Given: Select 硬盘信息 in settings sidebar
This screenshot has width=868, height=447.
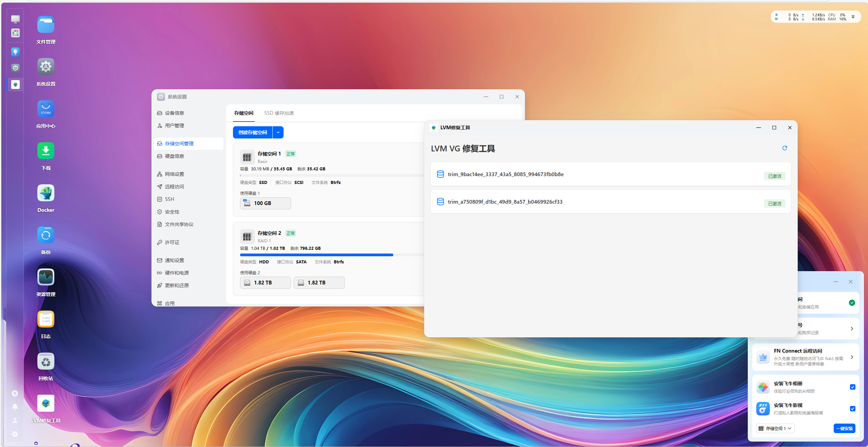Looking at the screenshot, I should (174, 156).
